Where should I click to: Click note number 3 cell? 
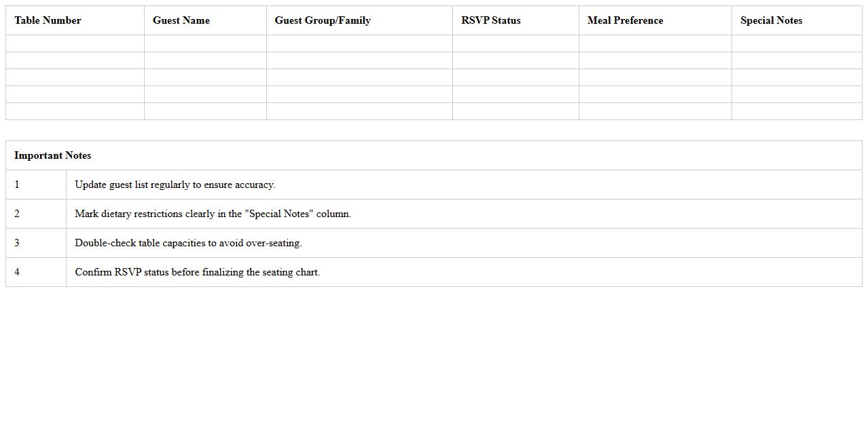click(x=35, y=243)
